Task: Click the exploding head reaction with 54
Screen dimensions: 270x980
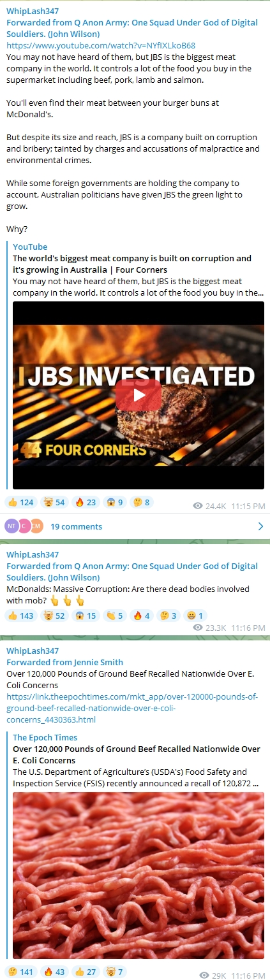Action: tap(54, 502)
